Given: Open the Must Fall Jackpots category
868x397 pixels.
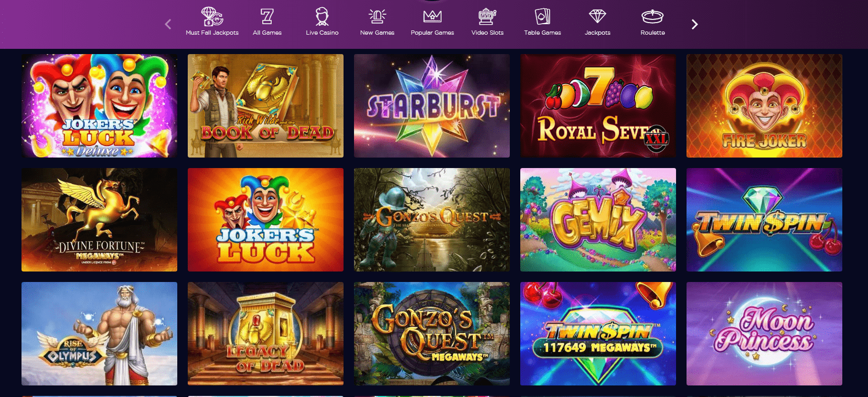Looking at the screenshot, I should 212,22.
